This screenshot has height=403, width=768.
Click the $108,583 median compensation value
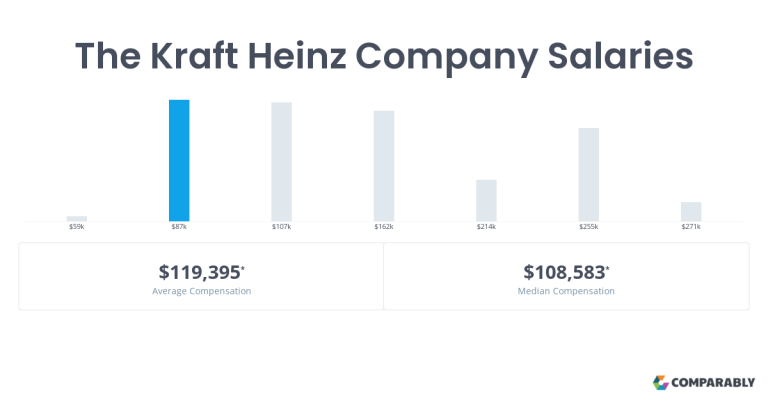pyautogui.click(x=566, y=272)
